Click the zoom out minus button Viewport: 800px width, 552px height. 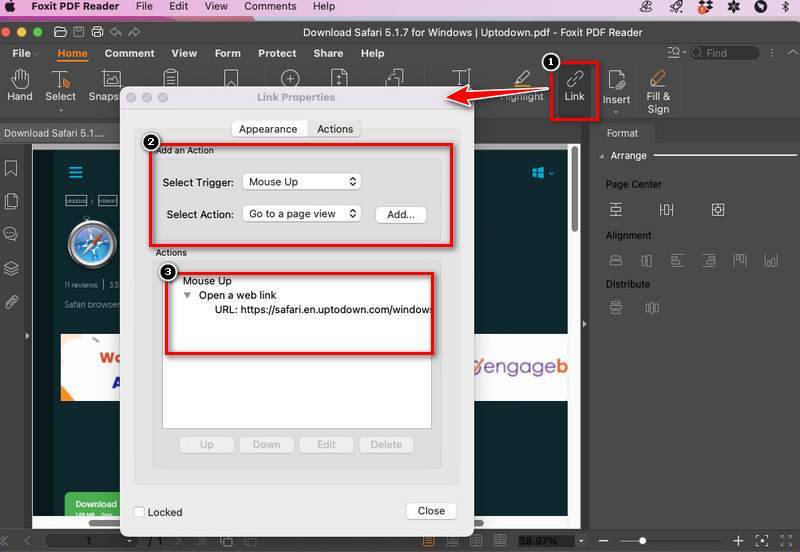pyautogui.click(x=604, y=541)
